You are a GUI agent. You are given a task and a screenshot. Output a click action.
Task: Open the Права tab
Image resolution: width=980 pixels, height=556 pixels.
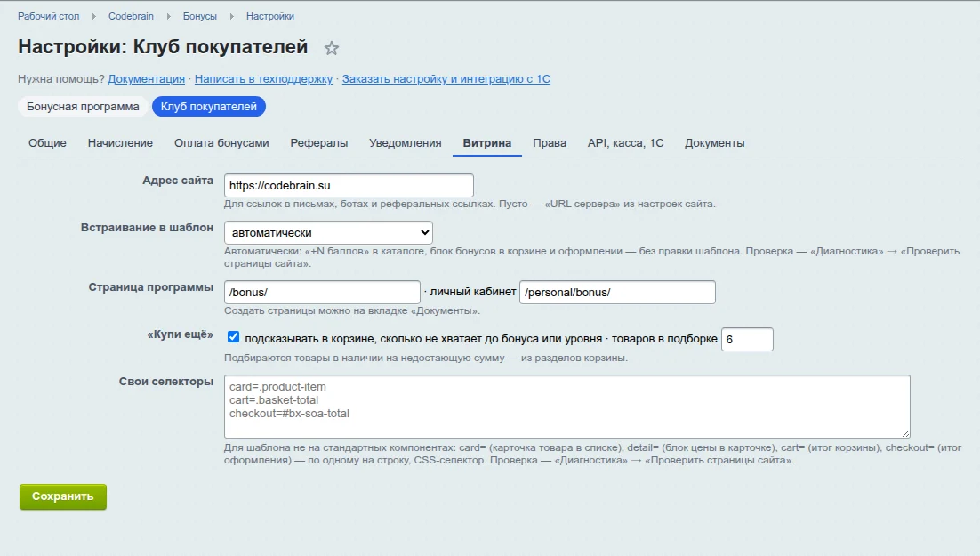tap(550, 143)
